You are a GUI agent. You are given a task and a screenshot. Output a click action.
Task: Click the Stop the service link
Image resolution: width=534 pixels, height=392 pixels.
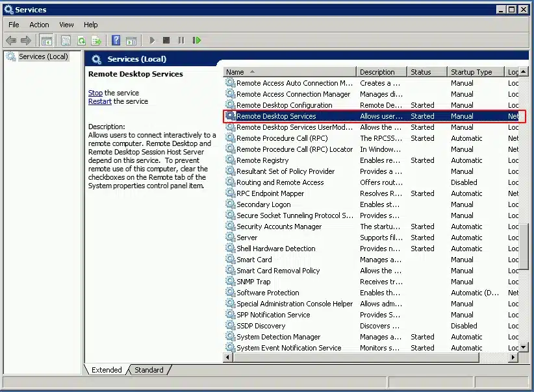pos(95,93)
